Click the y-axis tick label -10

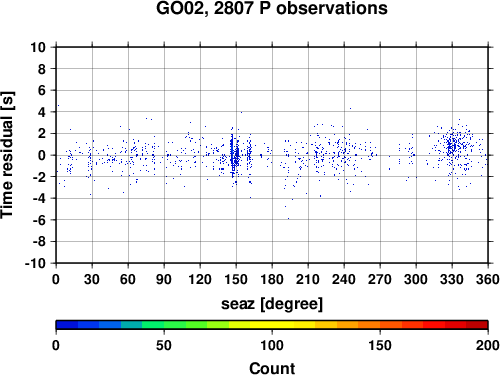pos(35,263)
